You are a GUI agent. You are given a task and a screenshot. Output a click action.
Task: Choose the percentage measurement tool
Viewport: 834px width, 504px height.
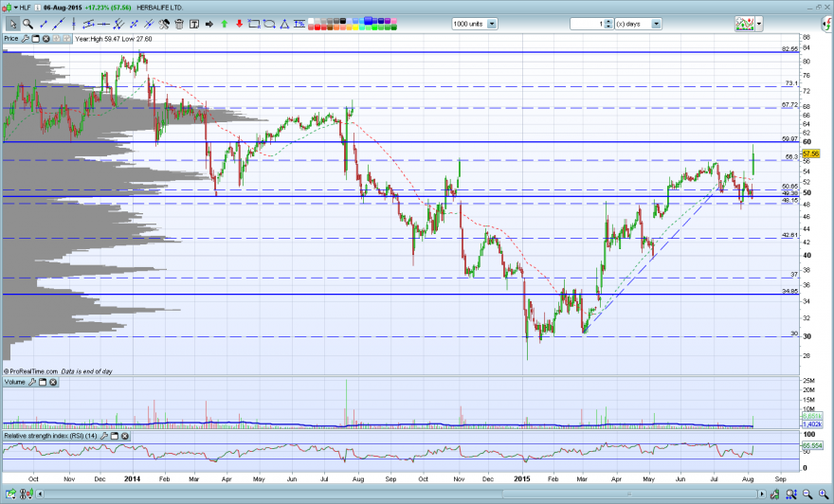(x=299, y=24)
